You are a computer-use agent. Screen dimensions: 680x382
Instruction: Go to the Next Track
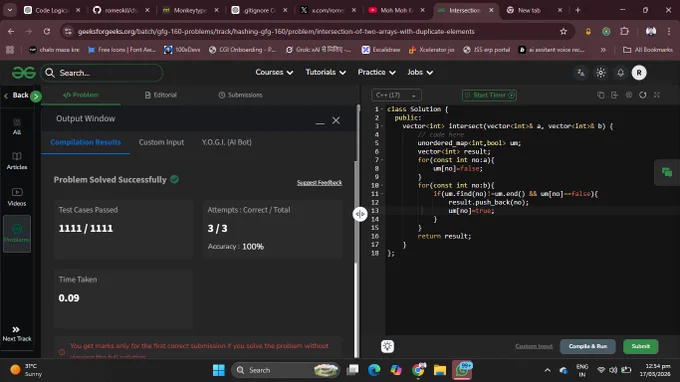[16, 334]
